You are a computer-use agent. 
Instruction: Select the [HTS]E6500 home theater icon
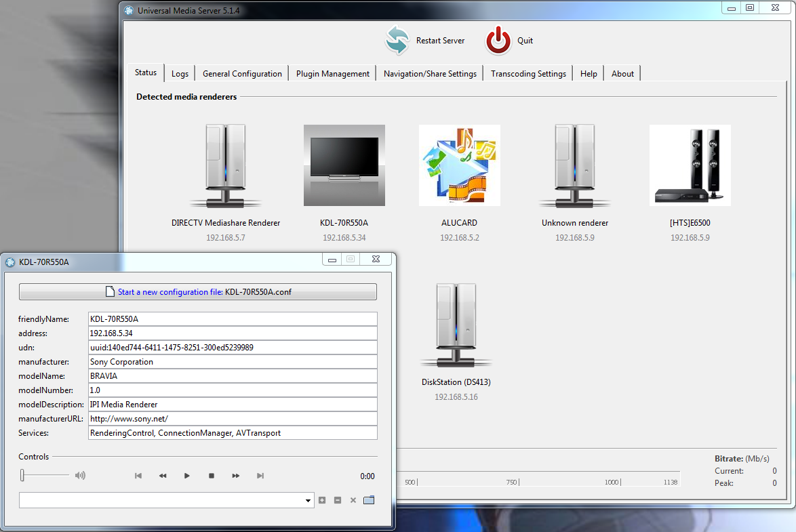690,165
